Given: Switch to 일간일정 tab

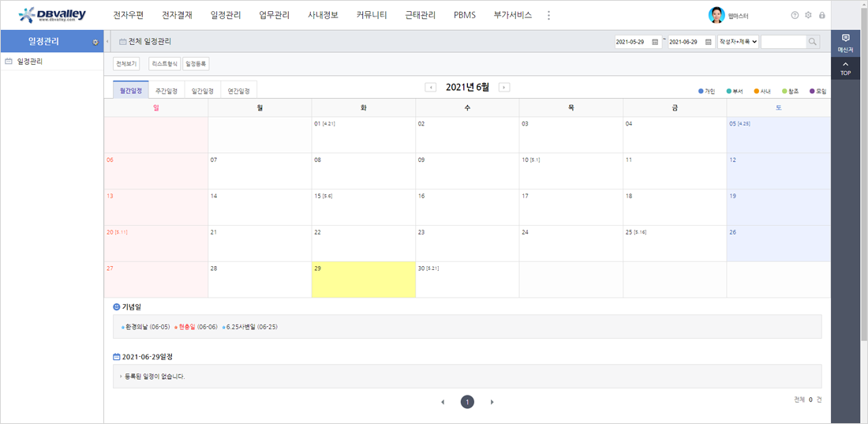Looking at the screenshot, I should tap(203, 90).
